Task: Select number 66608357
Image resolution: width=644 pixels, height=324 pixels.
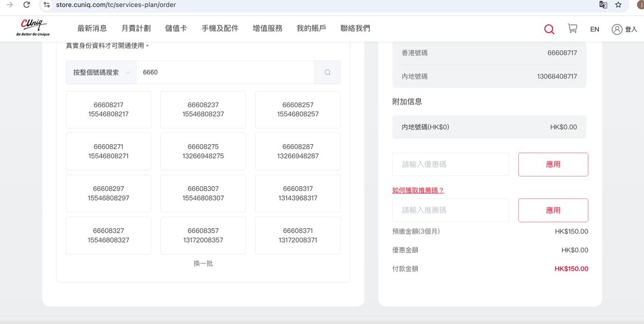Action: tap(203, 235)
